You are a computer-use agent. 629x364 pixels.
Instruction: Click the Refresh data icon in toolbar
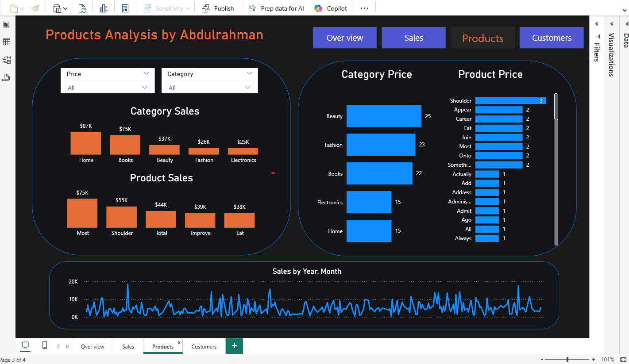pos(82,8)
